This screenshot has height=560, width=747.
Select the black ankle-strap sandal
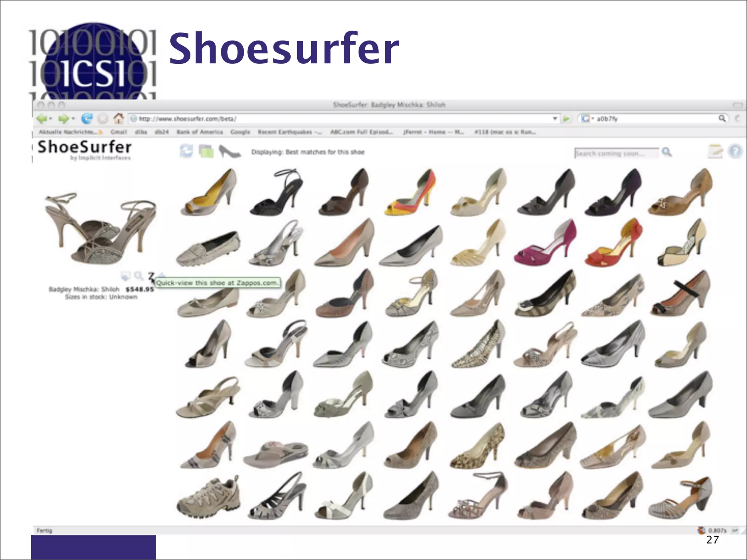tap(276, 192)
